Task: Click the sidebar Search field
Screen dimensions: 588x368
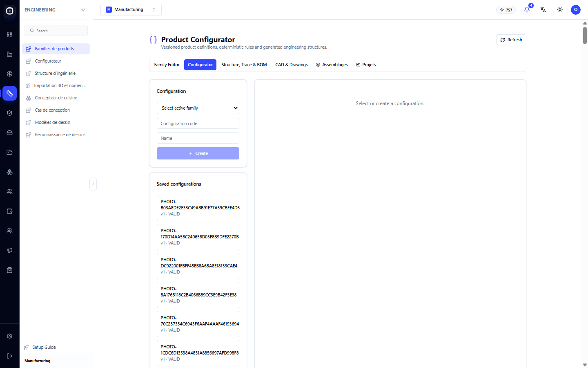Action: tap(56, 31)
